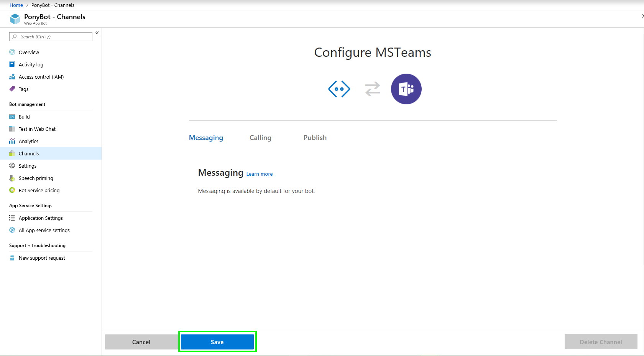This screenshot has height=356, width=644.
Task: Click the New support request icon
Action: (12, 258)
